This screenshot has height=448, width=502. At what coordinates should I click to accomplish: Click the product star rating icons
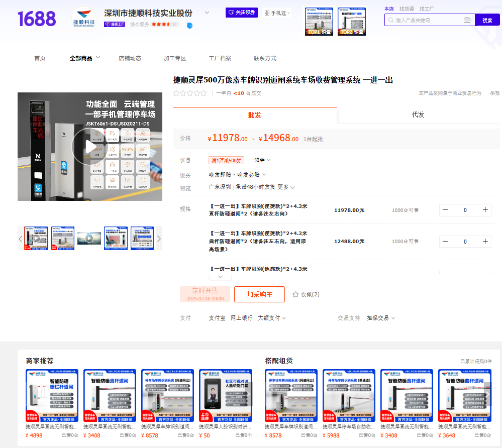tap(190, 93)
